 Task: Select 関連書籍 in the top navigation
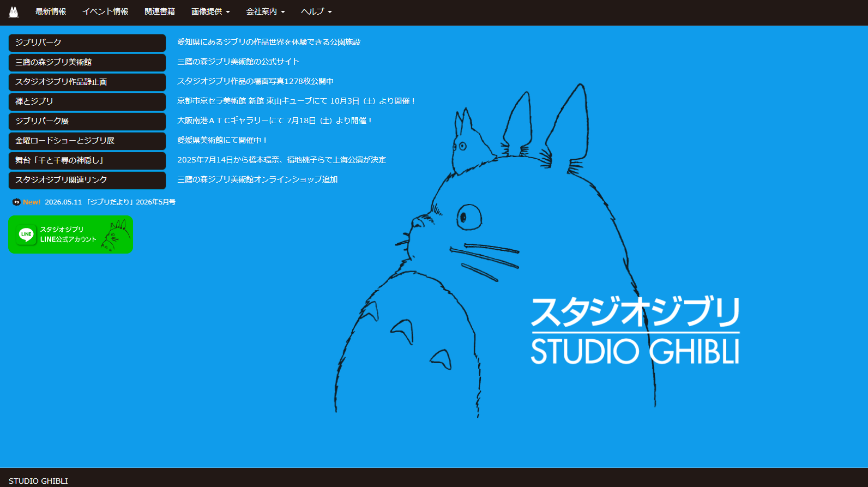point(160,11)
